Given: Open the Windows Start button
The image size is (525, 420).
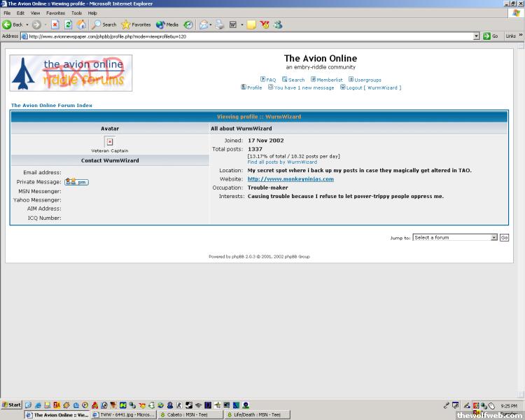Looking at the screenshot, I should [12, 405].
